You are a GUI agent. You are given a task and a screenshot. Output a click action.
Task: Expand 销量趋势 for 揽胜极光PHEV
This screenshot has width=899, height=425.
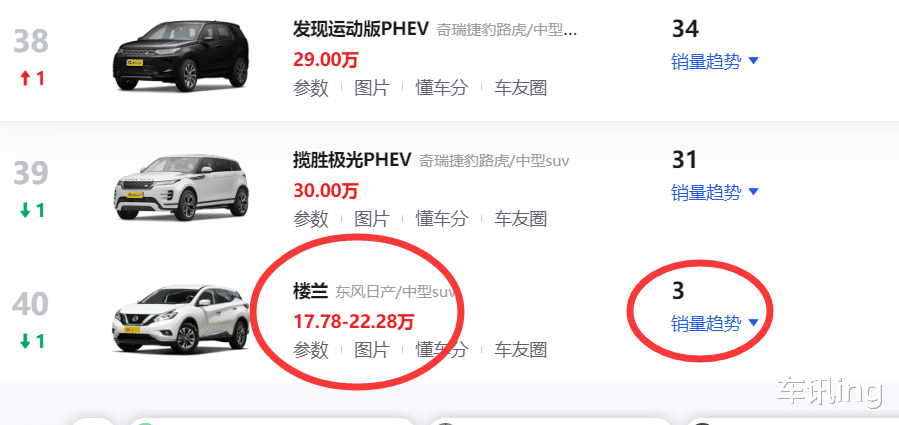point(715,192)
